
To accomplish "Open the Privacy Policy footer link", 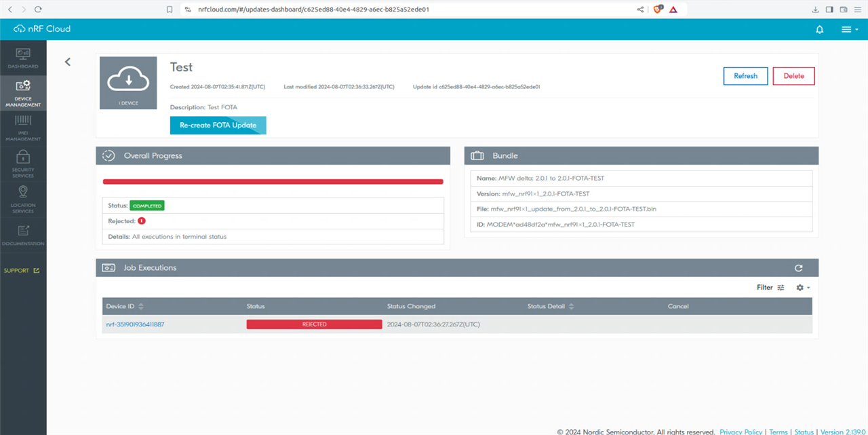I will [x=741, y=432].
